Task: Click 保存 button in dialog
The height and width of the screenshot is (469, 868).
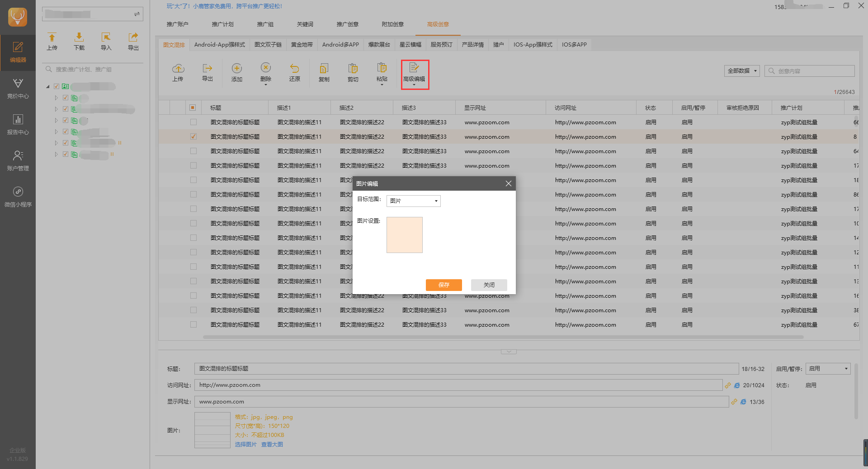Action: [x=444, y=285]
